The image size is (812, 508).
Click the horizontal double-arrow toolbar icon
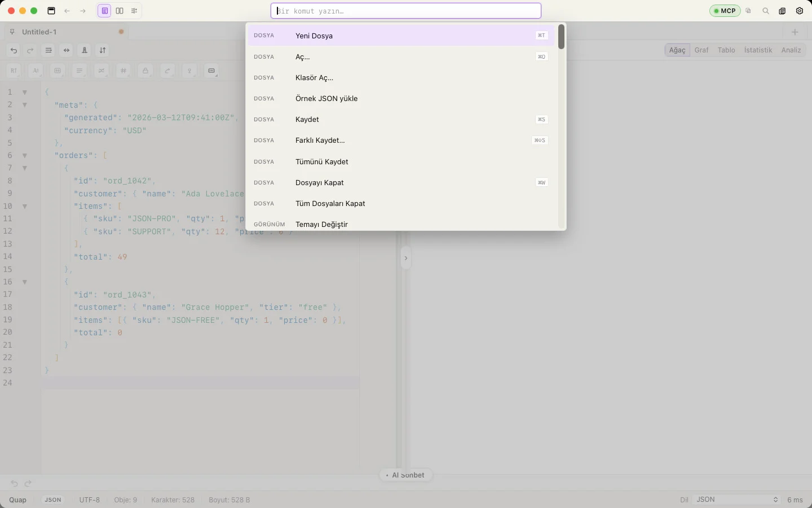click(x=67, y=50)
